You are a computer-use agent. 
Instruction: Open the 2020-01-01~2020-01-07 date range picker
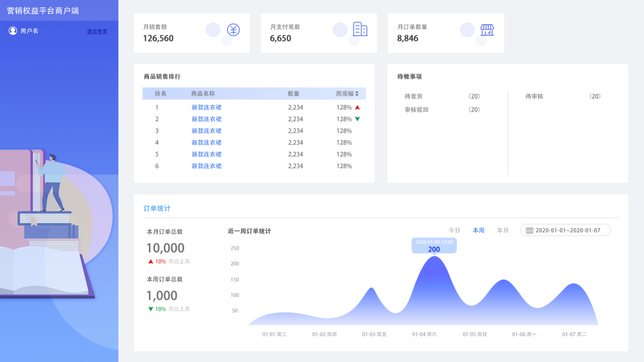566,230
